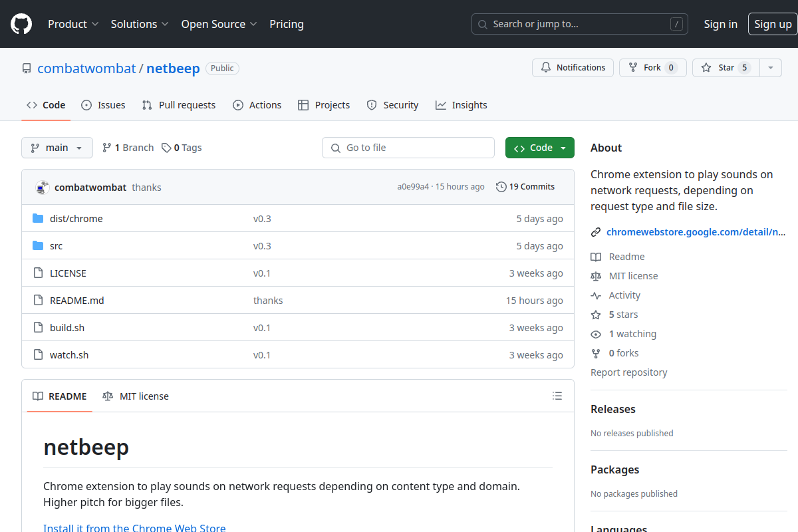Open the Insights tab
The image size is (798, 532).
tap(462, 105)
